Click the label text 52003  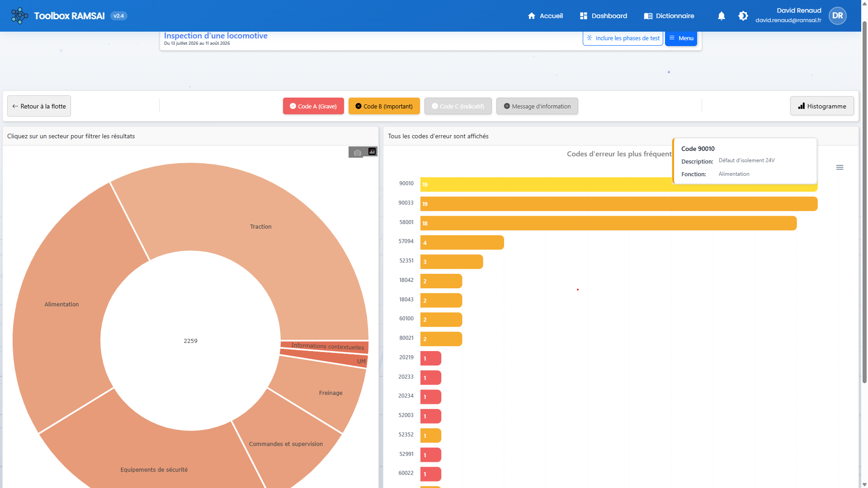point(406,415)
